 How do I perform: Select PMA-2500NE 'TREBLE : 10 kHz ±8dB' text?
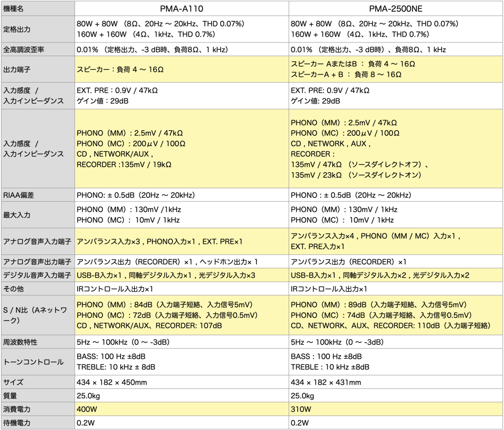point(330,367)
